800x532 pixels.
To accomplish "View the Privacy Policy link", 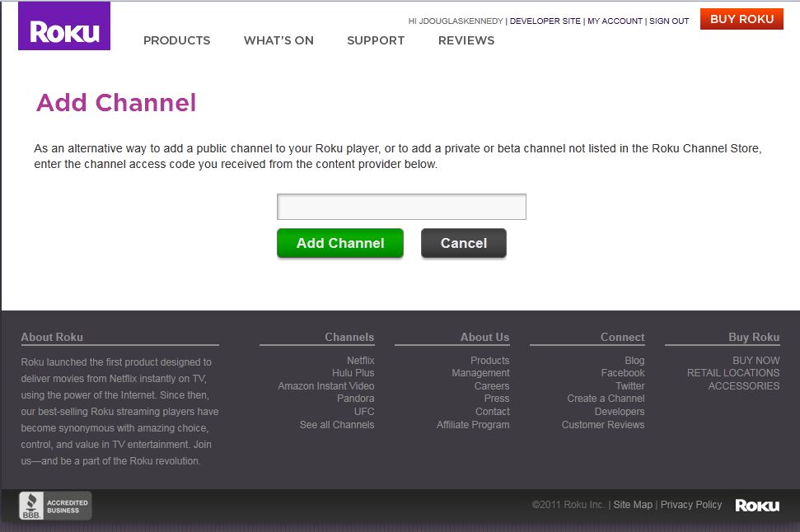I will click(691, 505).
